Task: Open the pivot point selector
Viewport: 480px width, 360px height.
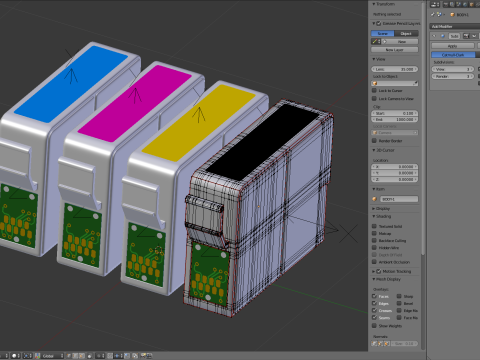Action: (x=27, y=356)
